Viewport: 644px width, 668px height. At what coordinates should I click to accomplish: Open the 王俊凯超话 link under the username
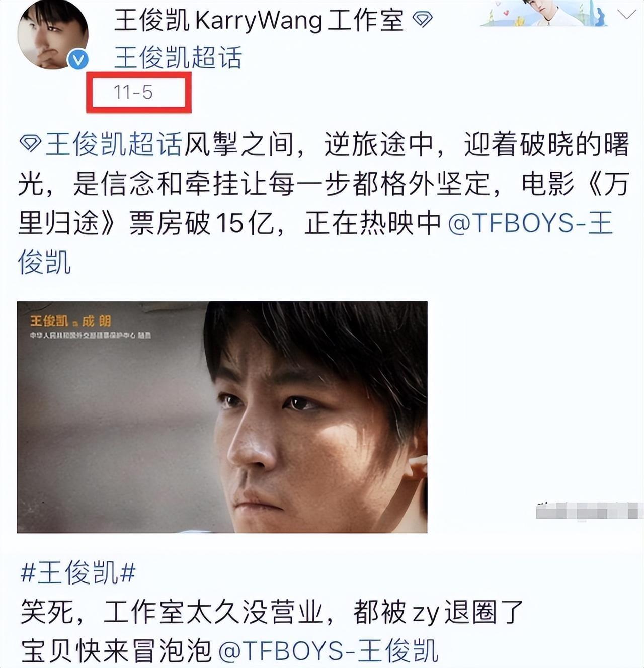point(178,57)
